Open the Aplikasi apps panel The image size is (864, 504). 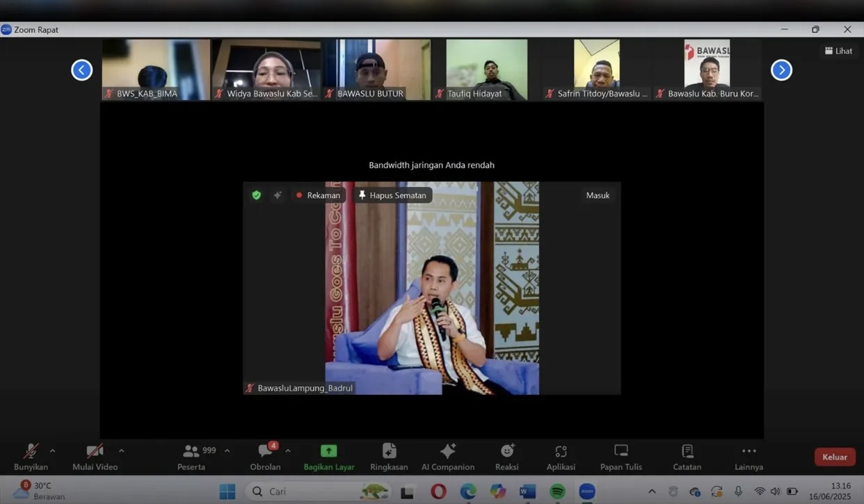(561, 457)
